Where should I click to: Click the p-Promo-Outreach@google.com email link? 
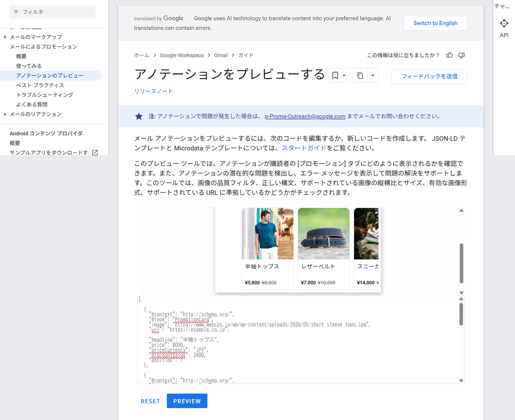point(305,116)
